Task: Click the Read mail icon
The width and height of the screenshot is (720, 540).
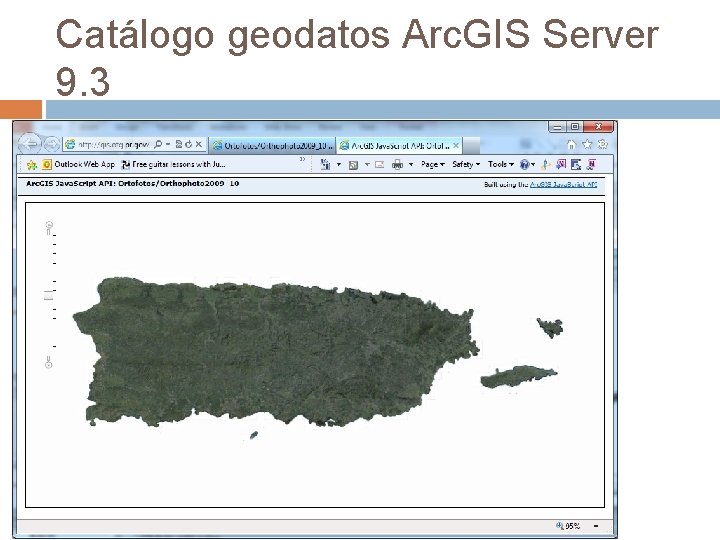Action: (x=379, y=164)
